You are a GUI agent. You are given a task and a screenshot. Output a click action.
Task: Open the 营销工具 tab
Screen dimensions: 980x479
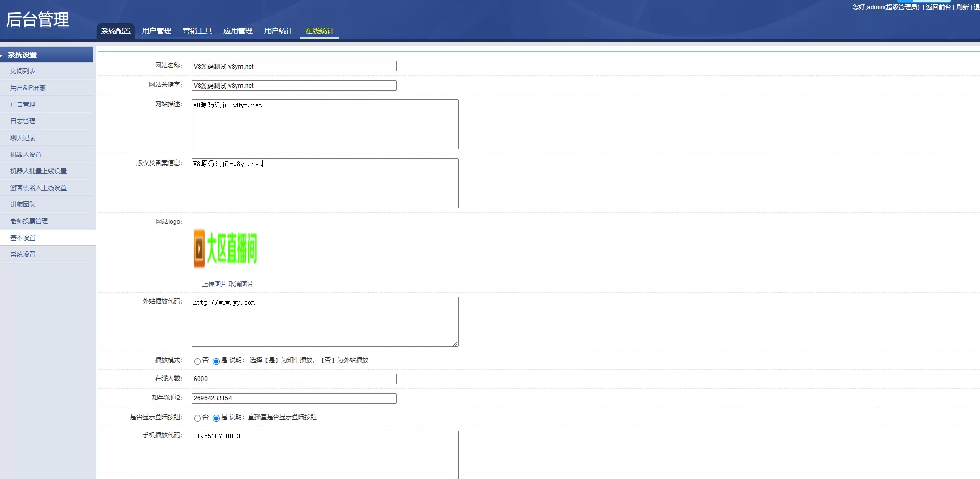click(x=197, y=31)
